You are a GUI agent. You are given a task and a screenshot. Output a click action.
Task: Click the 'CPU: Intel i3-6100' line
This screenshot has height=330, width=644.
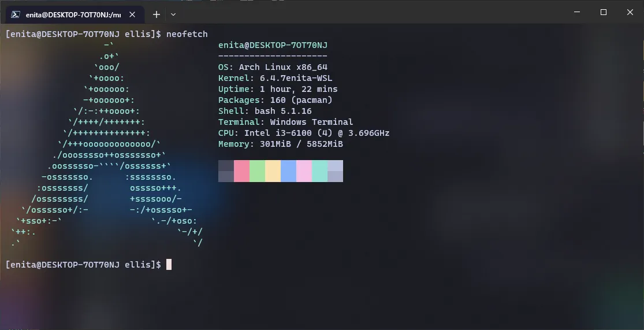[304, 133]
